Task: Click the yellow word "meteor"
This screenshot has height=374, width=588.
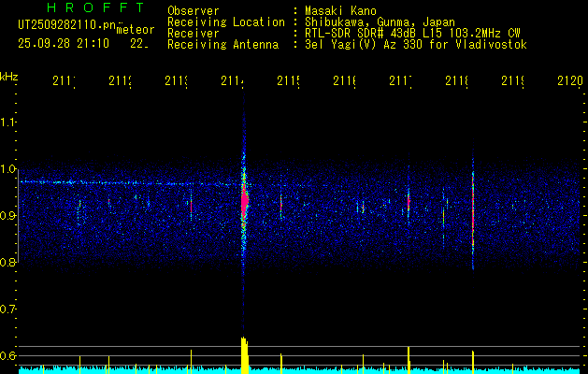Action: tap(136, 30)
